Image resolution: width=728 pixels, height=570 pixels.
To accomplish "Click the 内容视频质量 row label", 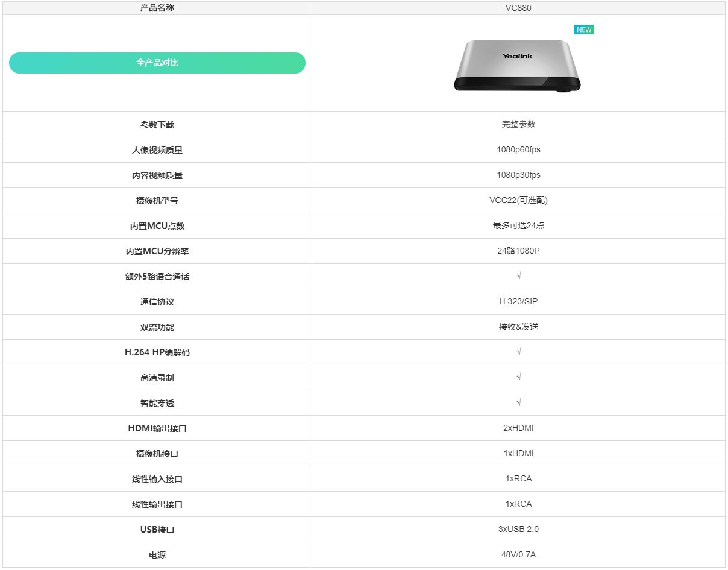I will [x=157, y=175].
